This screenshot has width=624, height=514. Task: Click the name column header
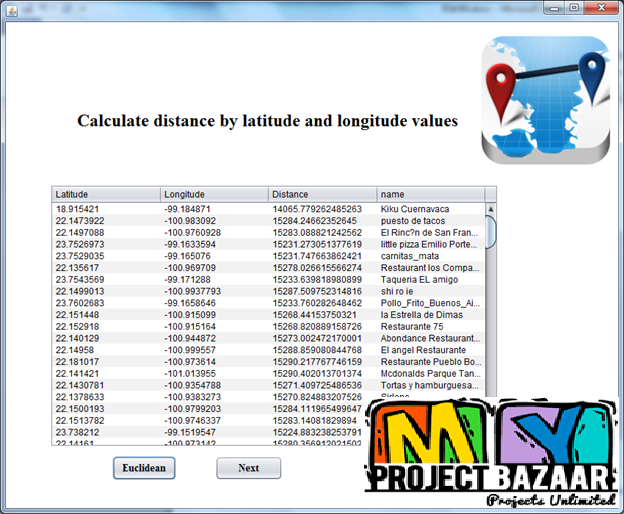click(x=430, y=194)
